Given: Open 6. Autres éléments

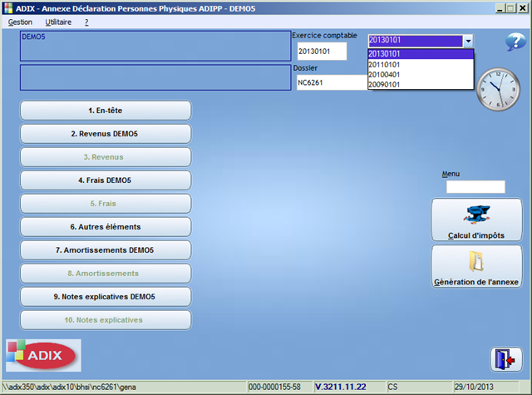Looking at the screenshot, I should (106, 227).
